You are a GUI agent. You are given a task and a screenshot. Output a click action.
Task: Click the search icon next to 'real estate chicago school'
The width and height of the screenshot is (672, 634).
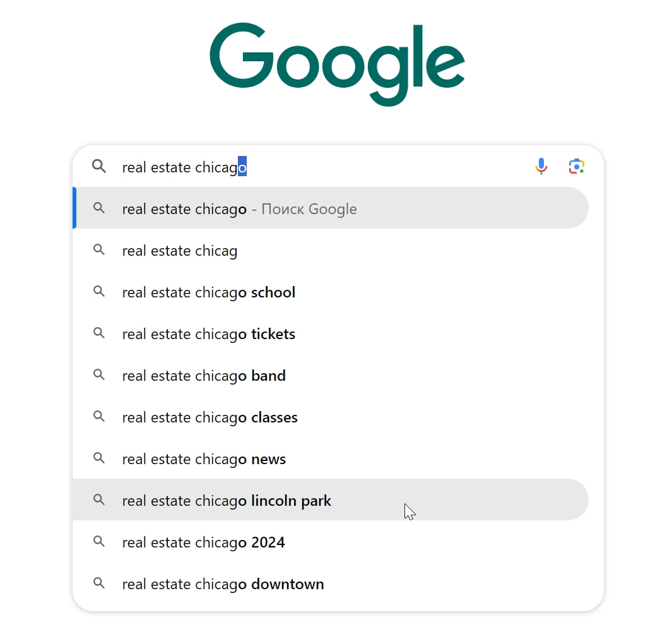[99, 292]
